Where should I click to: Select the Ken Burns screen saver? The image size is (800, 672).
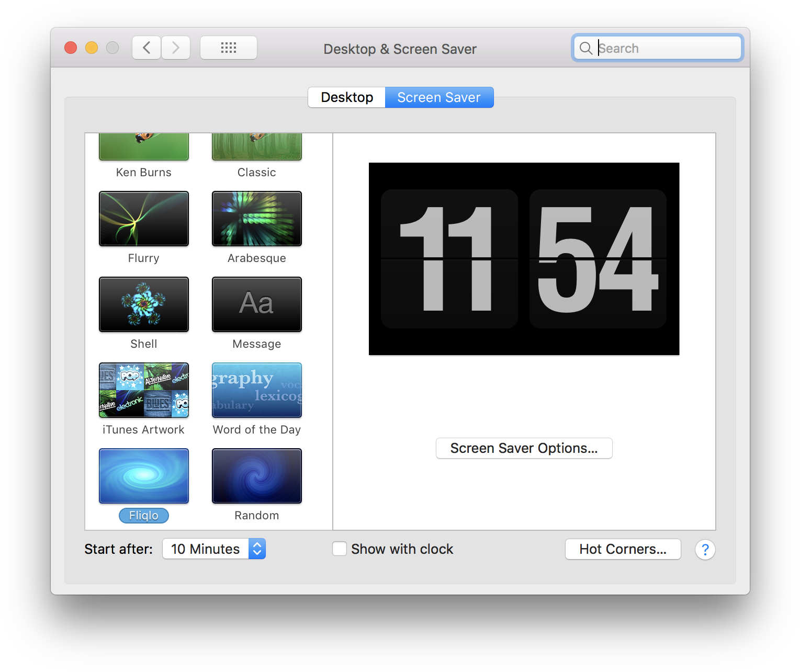point(144,147)
